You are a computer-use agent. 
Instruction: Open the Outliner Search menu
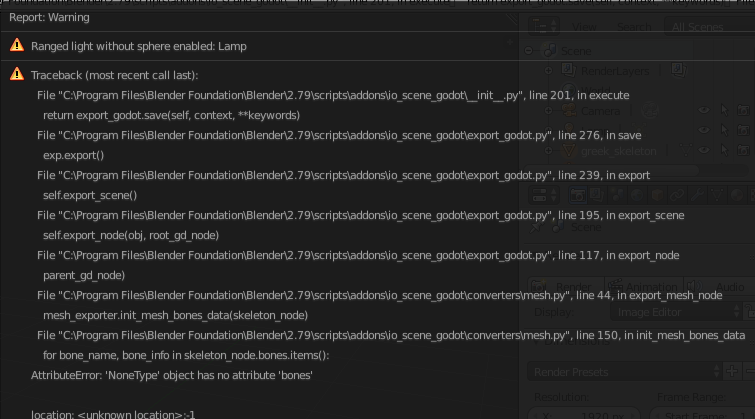[634, 27]
